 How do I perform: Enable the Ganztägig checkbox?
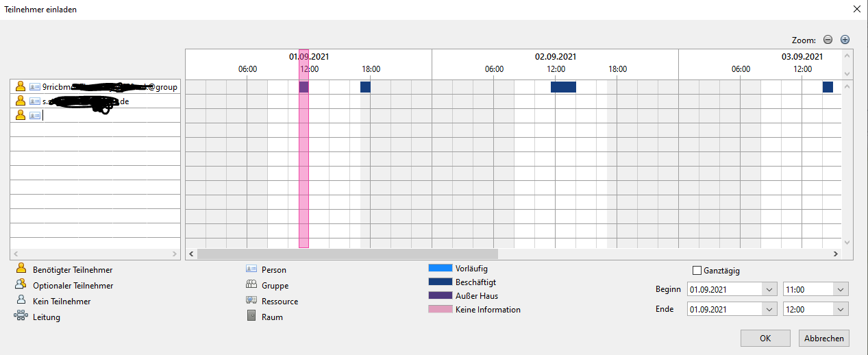pos(697,271)
